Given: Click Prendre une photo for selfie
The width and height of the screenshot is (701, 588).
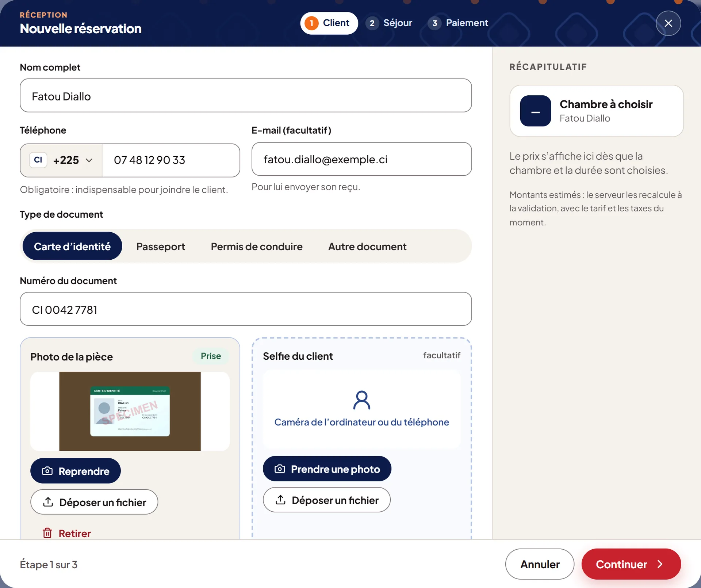Looking at the screenshot, I should [327, 469].
